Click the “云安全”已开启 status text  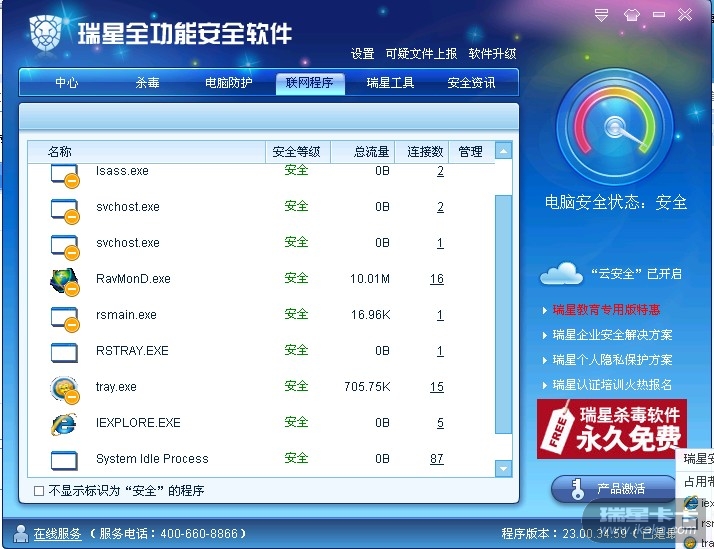point(637,274)
